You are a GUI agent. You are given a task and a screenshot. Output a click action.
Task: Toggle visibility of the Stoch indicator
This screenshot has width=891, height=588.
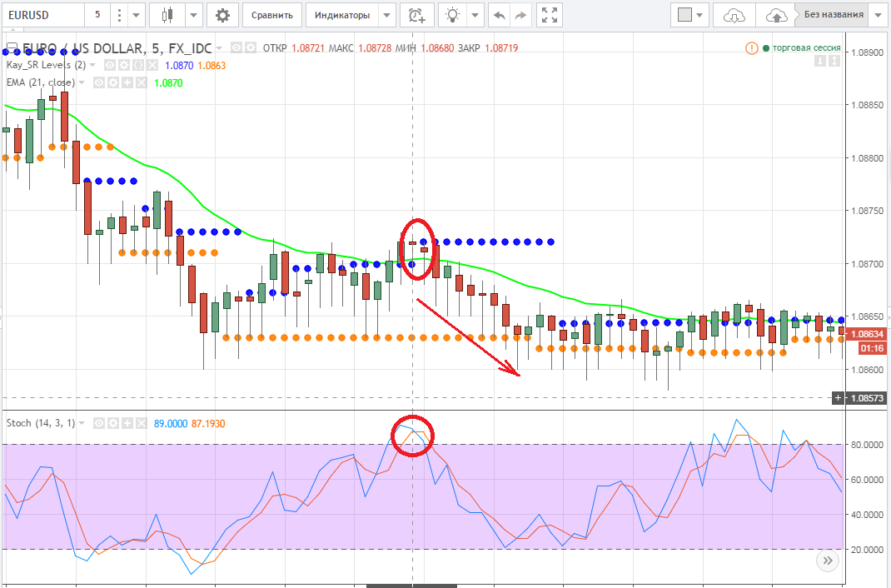pyautogui.click(x=98, y=423)
